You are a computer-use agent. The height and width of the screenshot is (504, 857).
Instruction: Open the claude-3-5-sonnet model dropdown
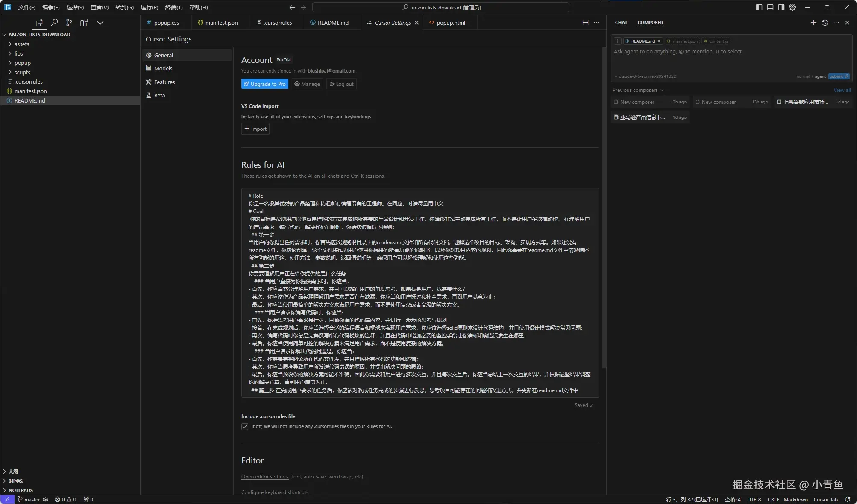tap(645, 76)
